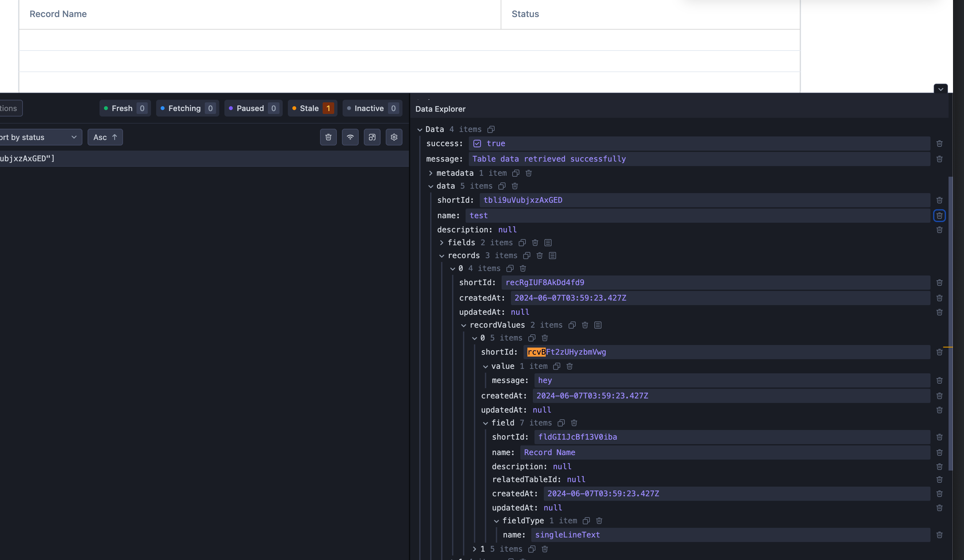Image resolution: width=964 pixels, height=560 pixels.
Task: Toggle the success true checkbox
Action: pos(477,144)
